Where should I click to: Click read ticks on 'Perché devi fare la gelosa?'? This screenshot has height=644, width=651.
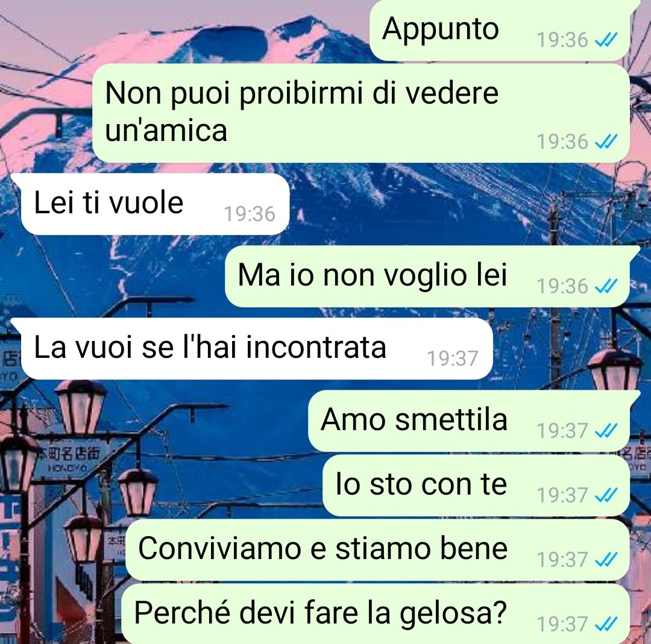[606, 624]
